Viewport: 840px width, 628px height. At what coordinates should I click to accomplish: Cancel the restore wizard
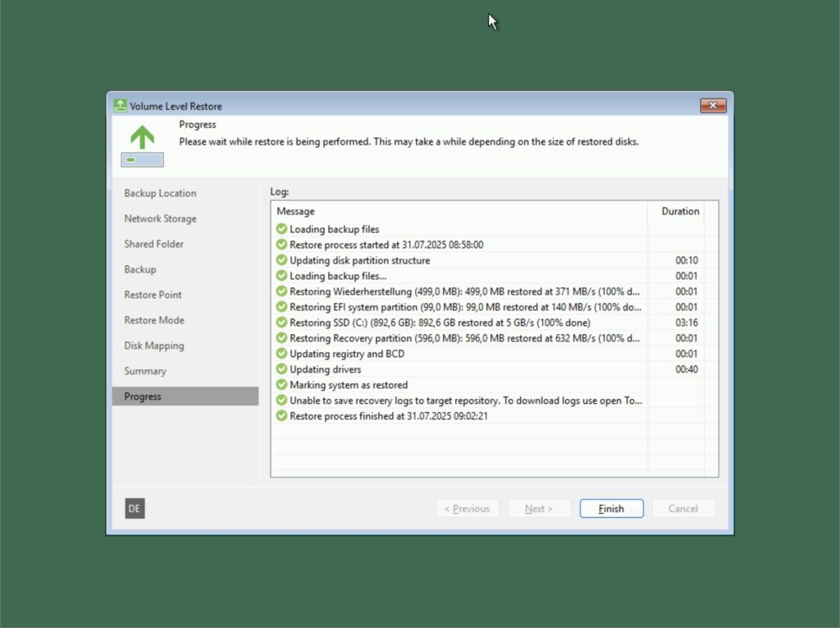click(x=683, y=508)
